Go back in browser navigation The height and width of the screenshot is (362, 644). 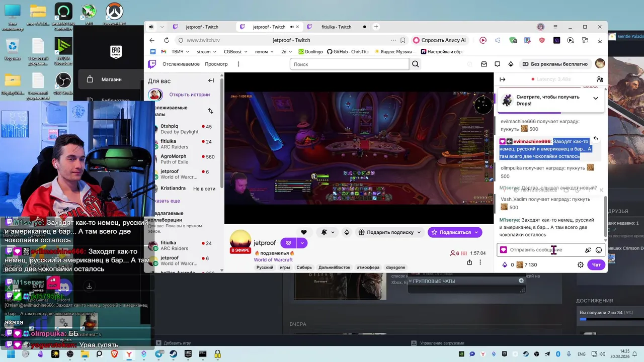click(x=152, y=40)
